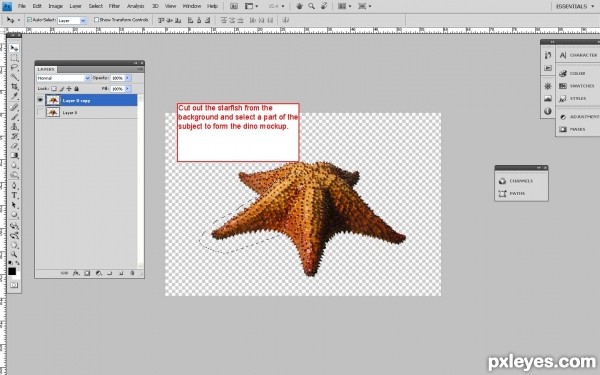The image size is (600, 375).
Task: Select the Lasso tool
Action: click(14, 67)
